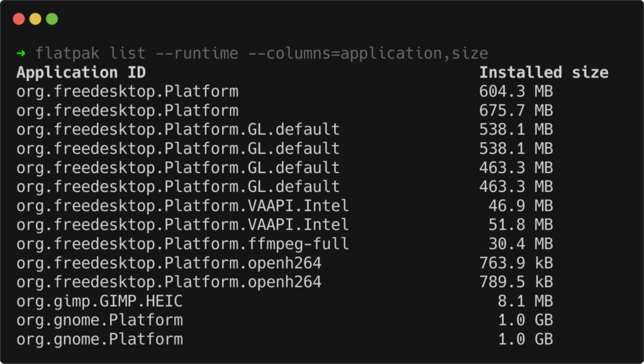Click the 30.4 MB size value
This screenshot has height=364, width=644.
click(x=520, y=244)
